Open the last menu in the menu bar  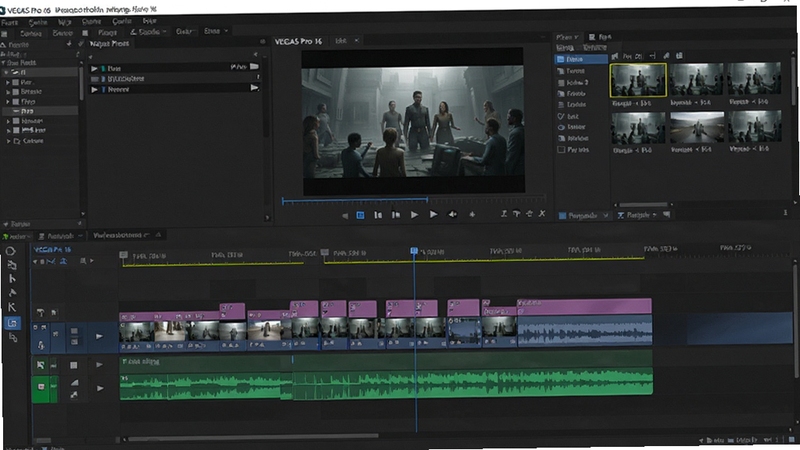tap(149, 21)
